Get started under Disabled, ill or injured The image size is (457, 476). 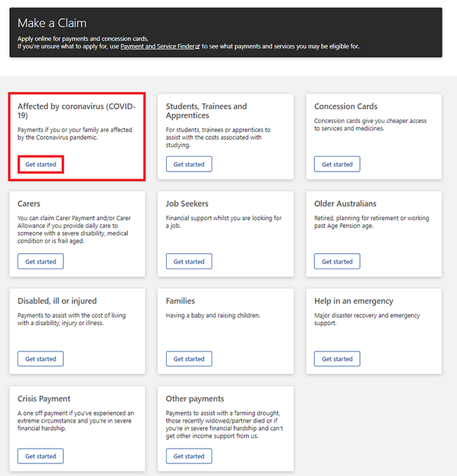41,359
